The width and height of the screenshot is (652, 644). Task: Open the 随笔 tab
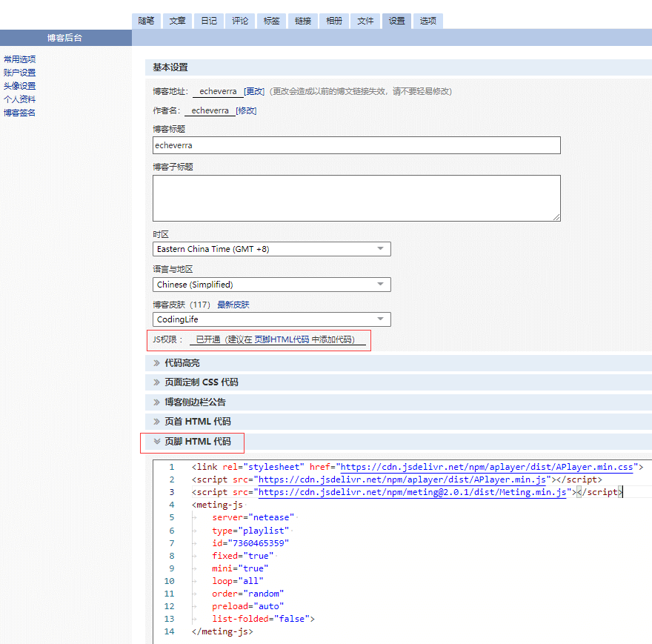(147, 21)
